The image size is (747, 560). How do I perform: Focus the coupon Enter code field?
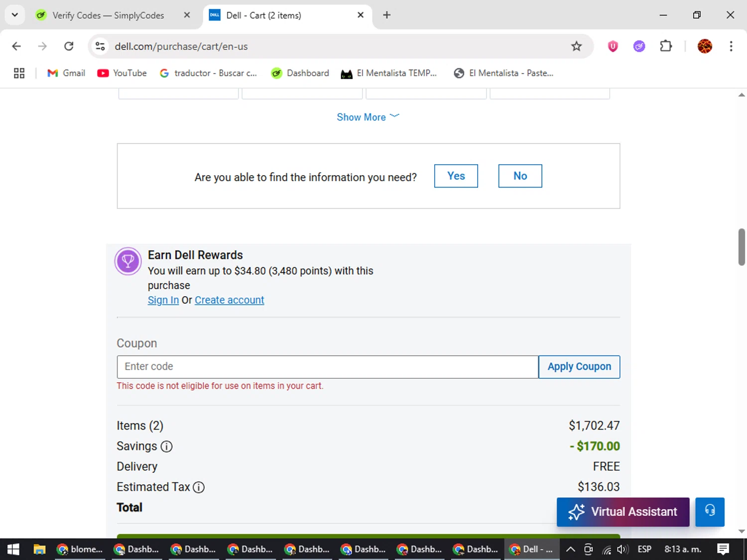click(x=328, y=367)
